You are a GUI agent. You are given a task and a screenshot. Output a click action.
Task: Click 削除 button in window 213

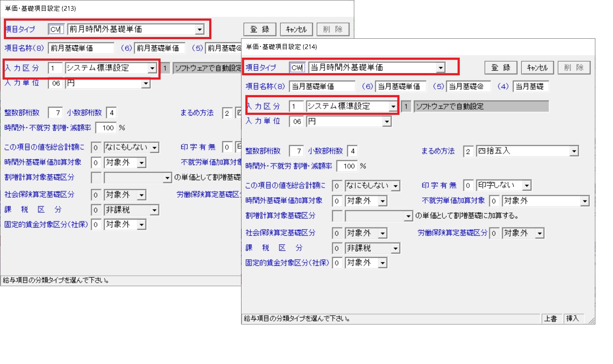(x=333, y=29)
